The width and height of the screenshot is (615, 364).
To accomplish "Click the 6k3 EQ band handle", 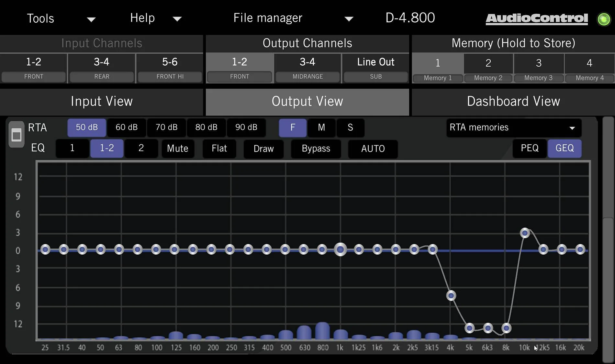I will [488, 328].
